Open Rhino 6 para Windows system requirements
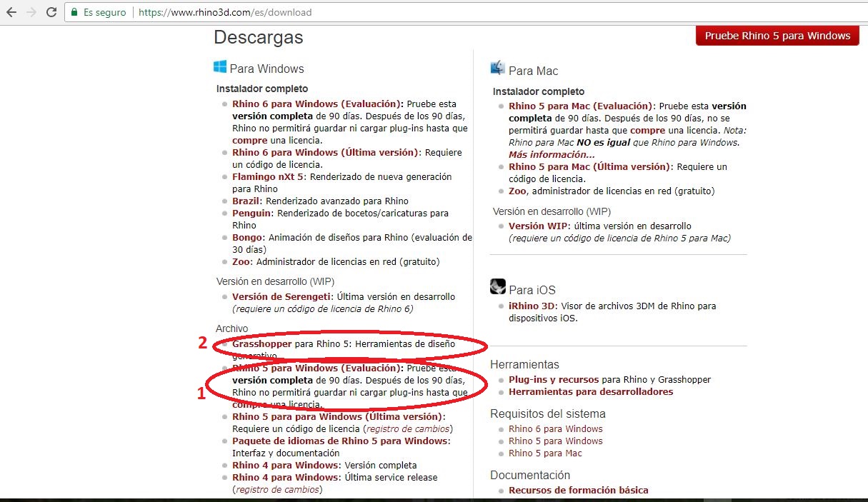The image size is (868, 502). coord(555,428)
